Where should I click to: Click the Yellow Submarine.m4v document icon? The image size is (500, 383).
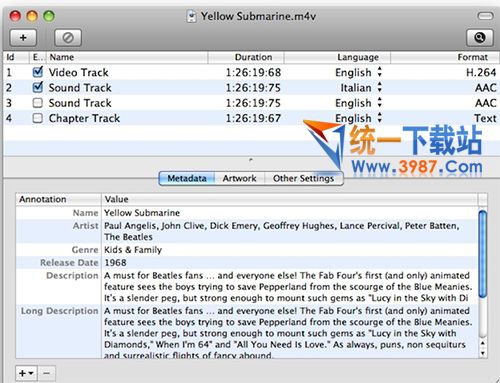coord(191,16)
